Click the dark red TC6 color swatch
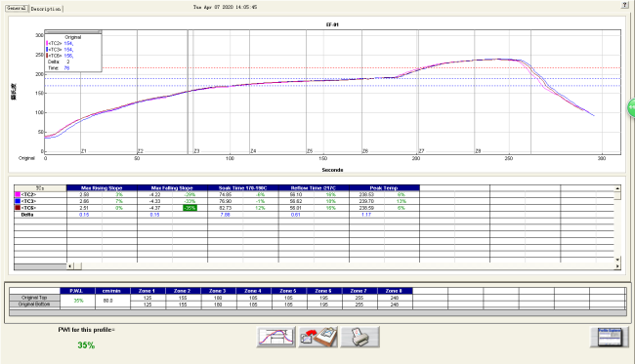The width and height of the screenshot is (635, 364). [x=18, y=208]
